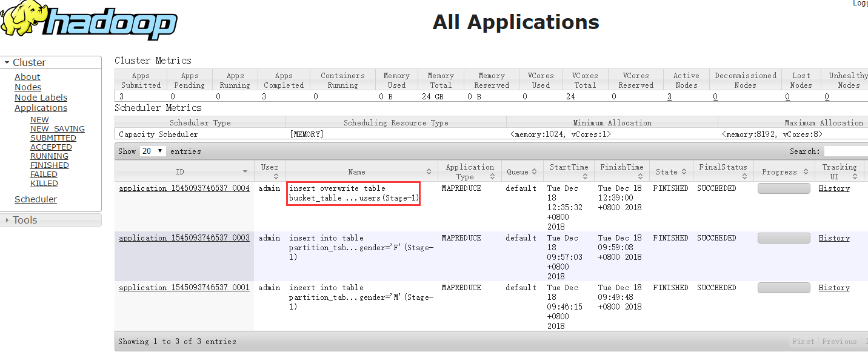Go to the First page button
This screenshot has height=355, width=868.
[803, 342]
